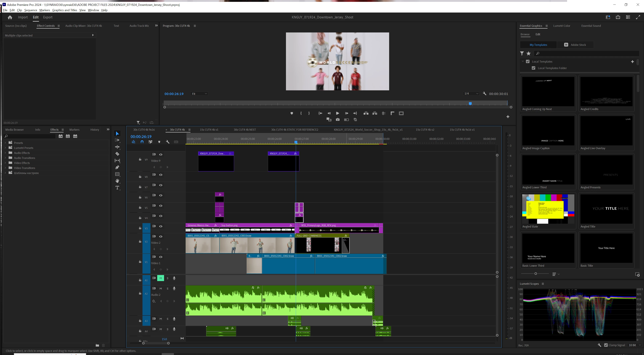Screen dimensions: 644x355
Task: Select the Pen tool
Action: pos(117,167)
